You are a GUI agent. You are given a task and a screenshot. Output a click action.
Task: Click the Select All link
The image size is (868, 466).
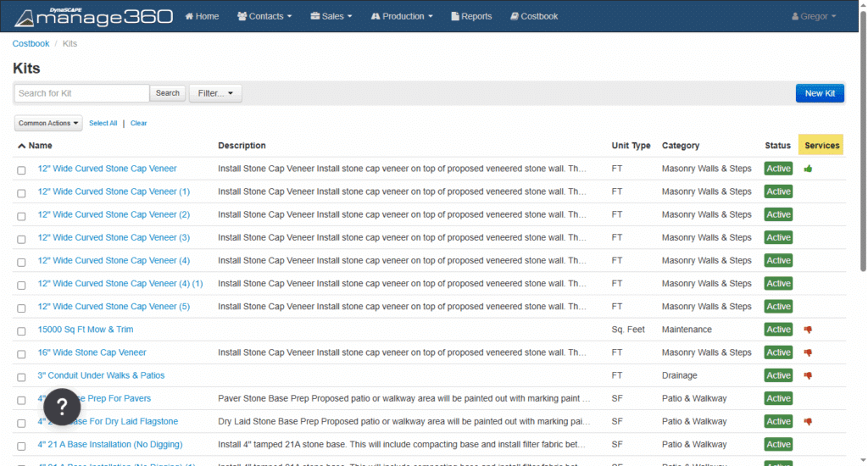(x=103, y=124)
